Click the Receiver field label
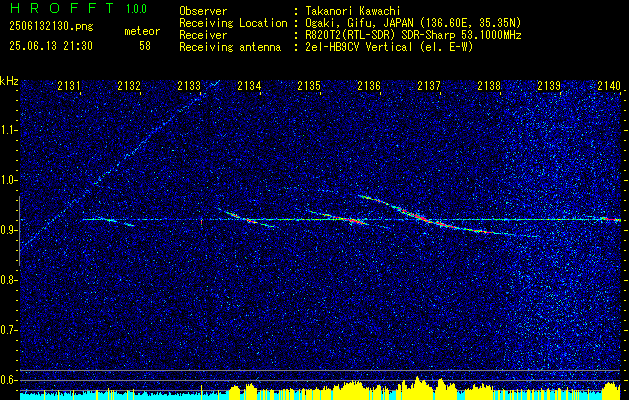The height and width of the screenshot is (400, 629). click(x=203, y=35)
